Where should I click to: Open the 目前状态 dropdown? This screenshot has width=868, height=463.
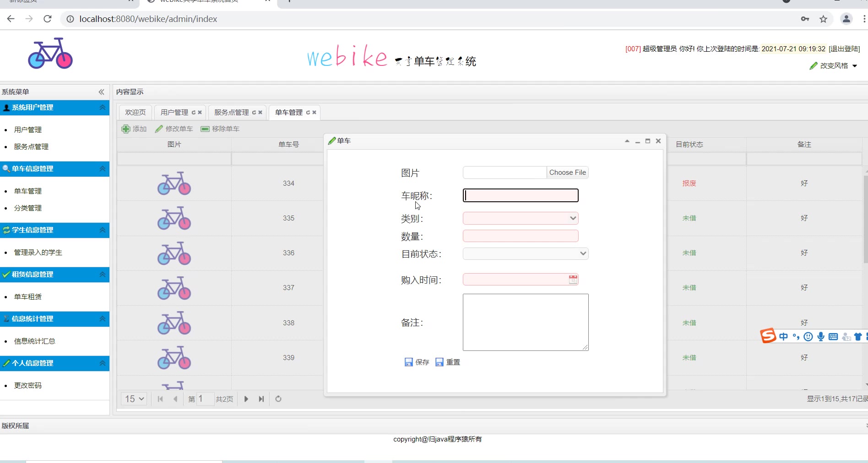(x=583, y=253)
